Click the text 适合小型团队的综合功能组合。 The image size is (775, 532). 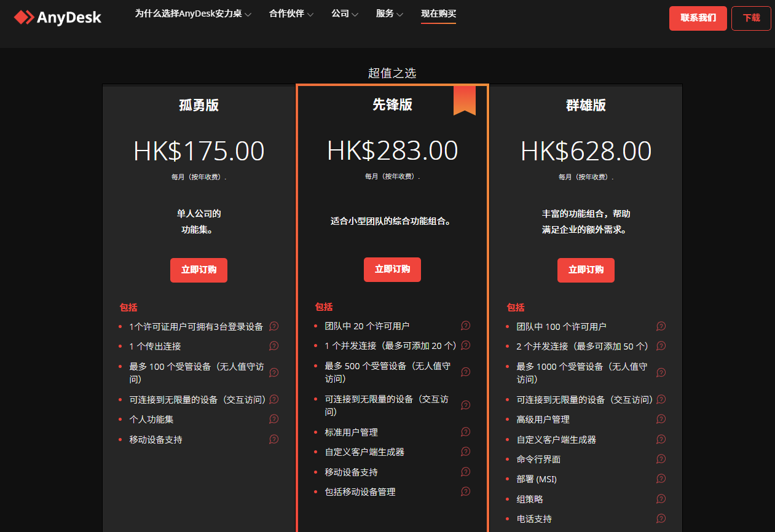pos(392,221)
